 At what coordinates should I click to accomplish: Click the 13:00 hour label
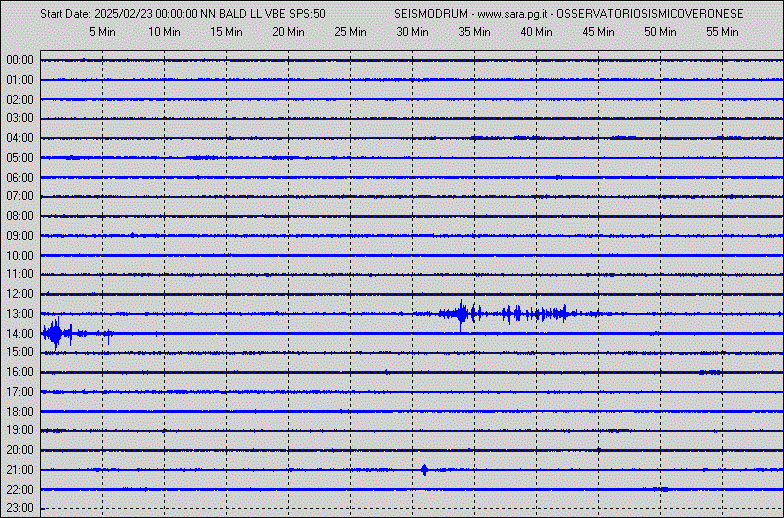coord(20,314)
